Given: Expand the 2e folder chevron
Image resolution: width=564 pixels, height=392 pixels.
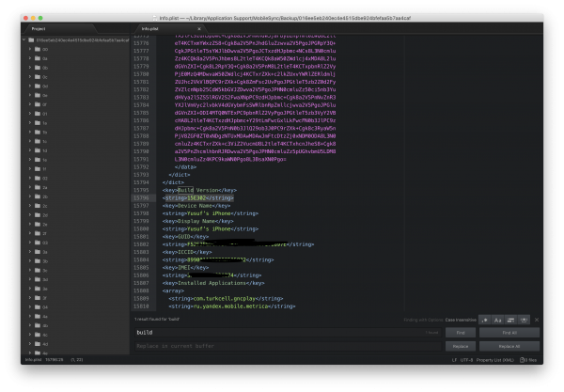Looking at the screenshot, I should pyautogui.click(x=30, y=224).
